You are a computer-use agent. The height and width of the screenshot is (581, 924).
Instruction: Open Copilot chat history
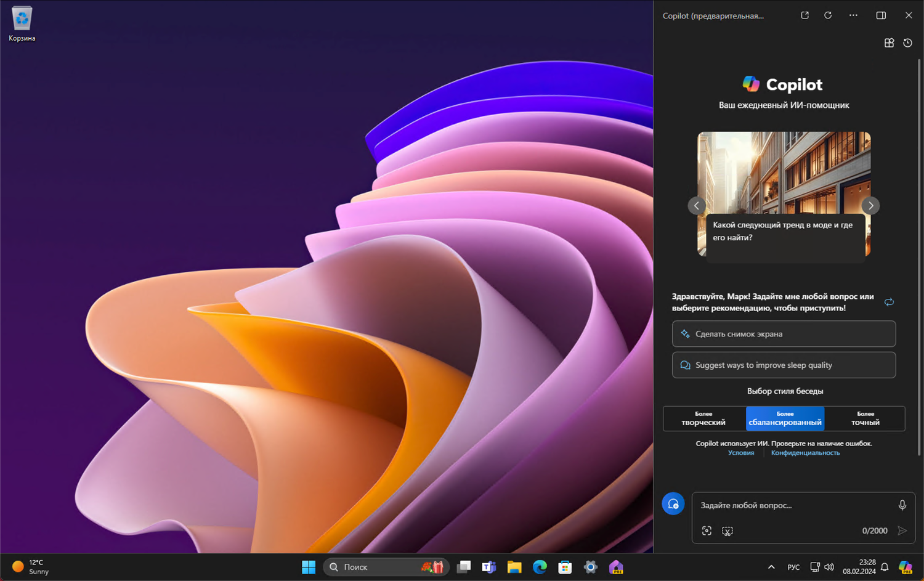pos(907,43)
